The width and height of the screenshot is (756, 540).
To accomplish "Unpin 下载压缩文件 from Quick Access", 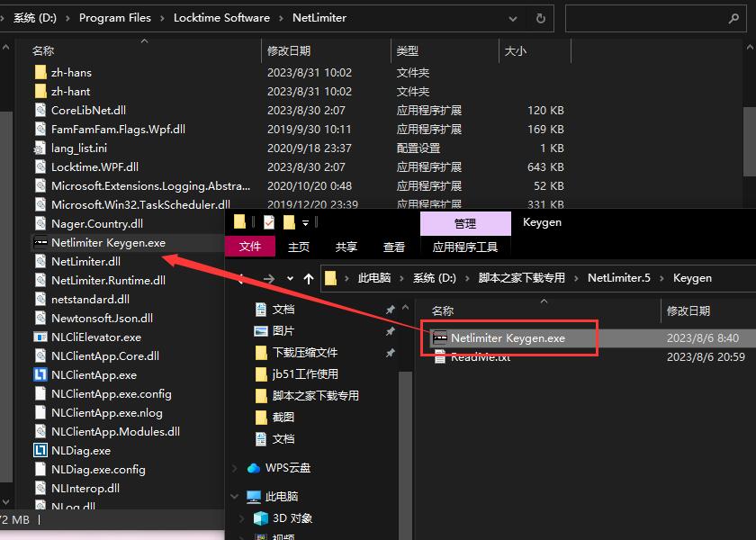I will pos(389,352).
